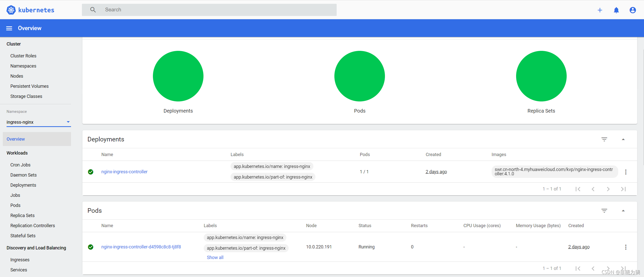Go to previous page of Pods
The height and width of the screenshot is (277, 644).
tap(593, 268)
